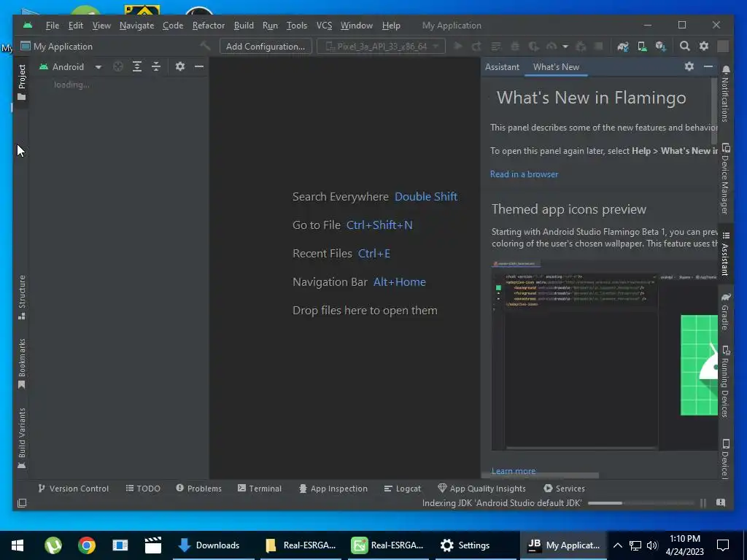Click the Make Project hammer icon

205,46
